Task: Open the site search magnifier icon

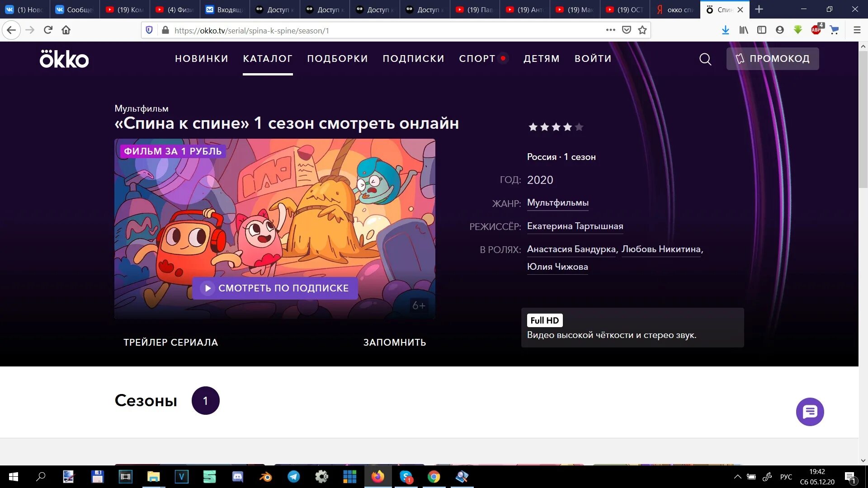Action: [x=705, y=59]
